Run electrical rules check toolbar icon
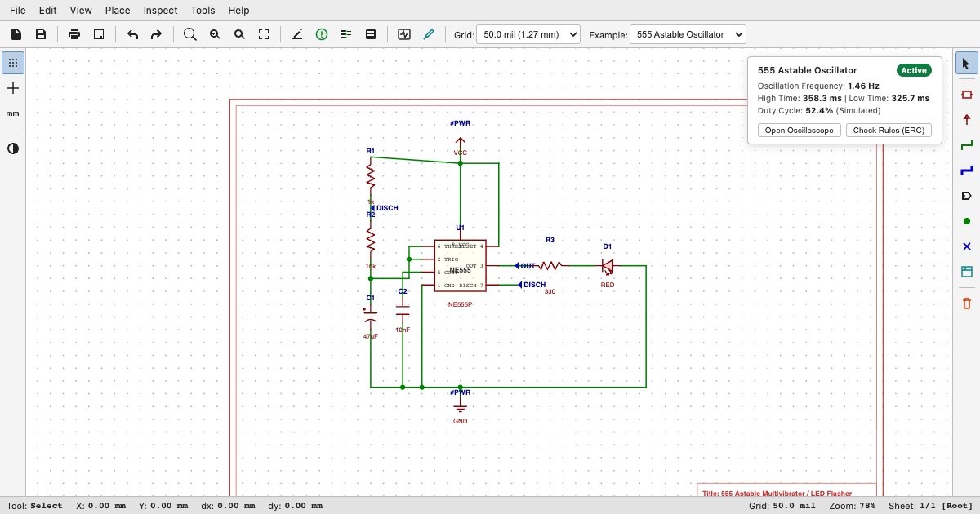The height and width of the screenshot is (514, 980). (x=322, y=34)
